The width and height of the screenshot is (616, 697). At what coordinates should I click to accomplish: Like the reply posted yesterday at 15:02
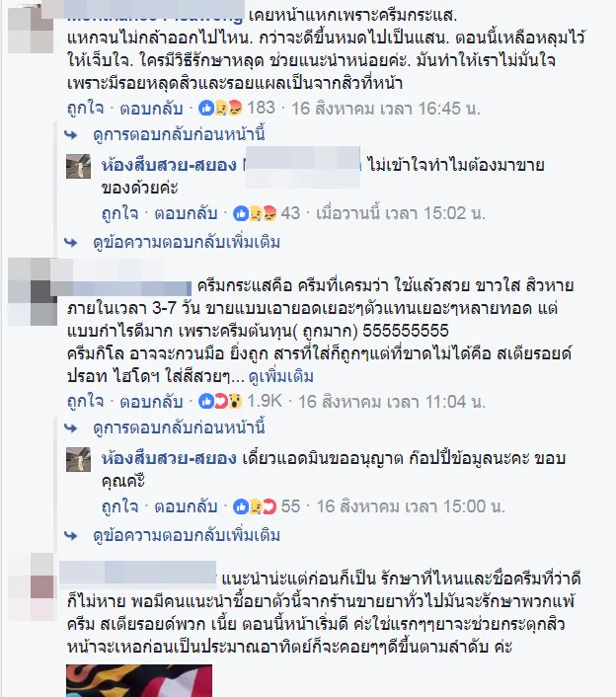coord(120,214)
